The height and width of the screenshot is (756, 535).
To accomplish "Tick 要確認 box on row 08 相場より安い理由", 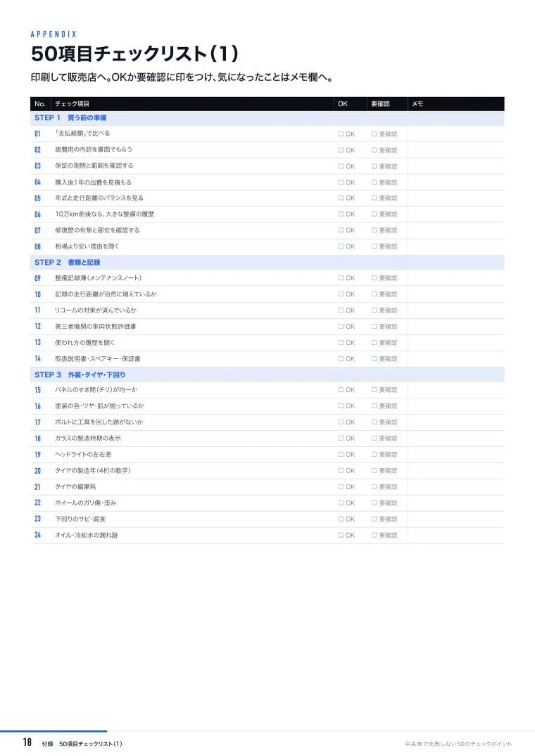I will click(374, 246).
